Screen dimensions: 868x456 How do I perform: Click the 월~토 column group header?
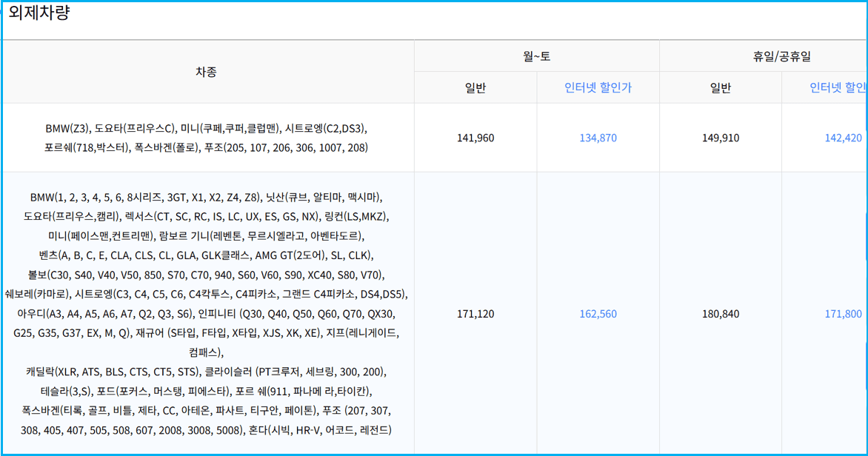click(536, 56)
